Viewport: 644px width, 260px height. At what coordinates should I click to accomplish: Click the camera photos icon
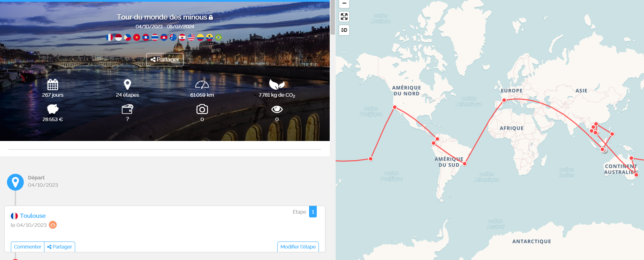click(x=202, y=109)
